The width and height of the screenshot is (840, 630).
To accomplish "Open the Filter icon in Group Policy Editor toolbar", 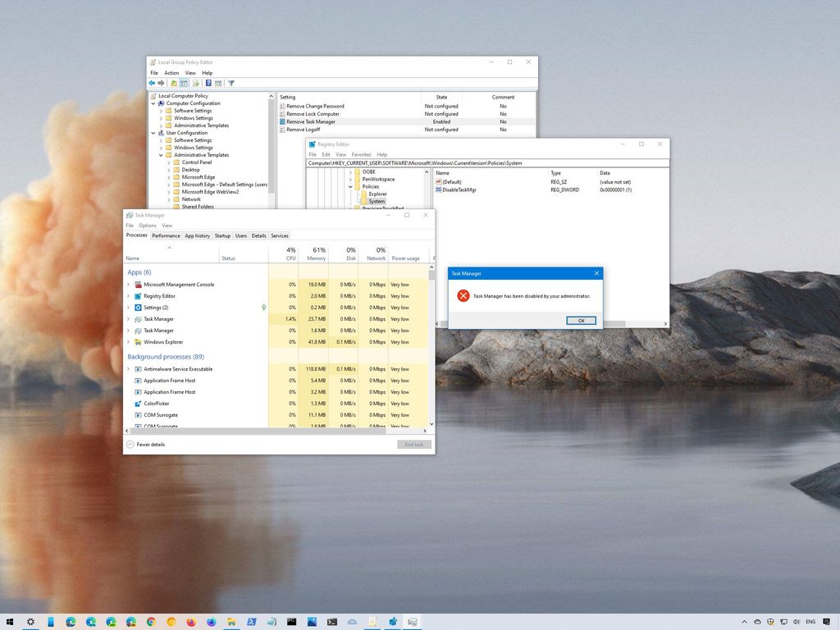I will [x=232, y=83].
